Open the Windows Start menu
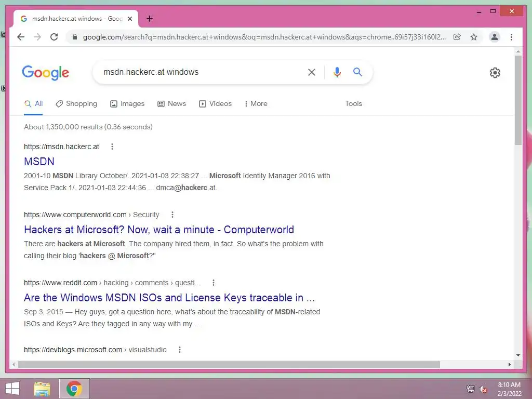532x399 pixels. (12, 389)
